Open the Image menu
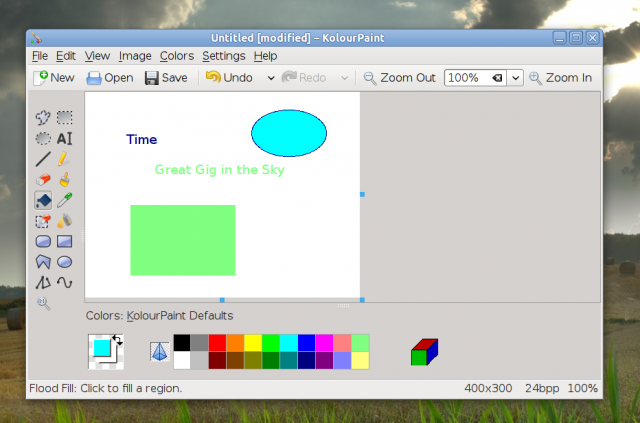The image size is (640, 423). [135, 56]
